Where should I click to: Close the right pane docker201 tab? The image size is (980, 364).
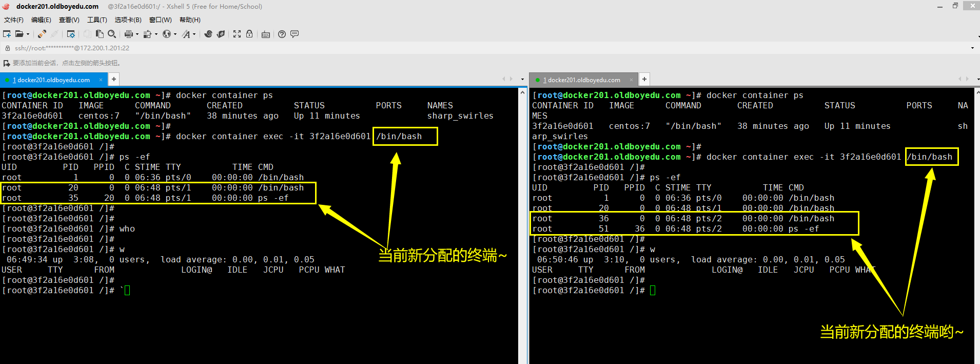point(630,80)
